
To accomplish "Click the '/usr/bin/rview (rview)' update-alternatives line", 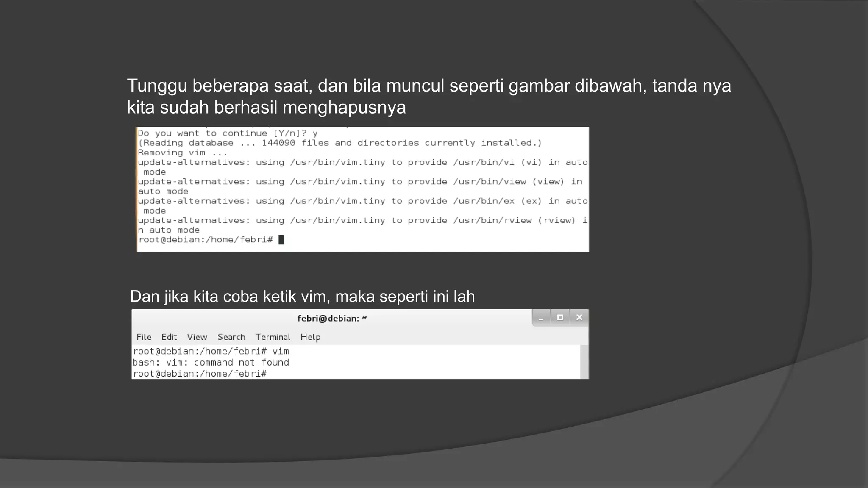I will coord(363,225).
